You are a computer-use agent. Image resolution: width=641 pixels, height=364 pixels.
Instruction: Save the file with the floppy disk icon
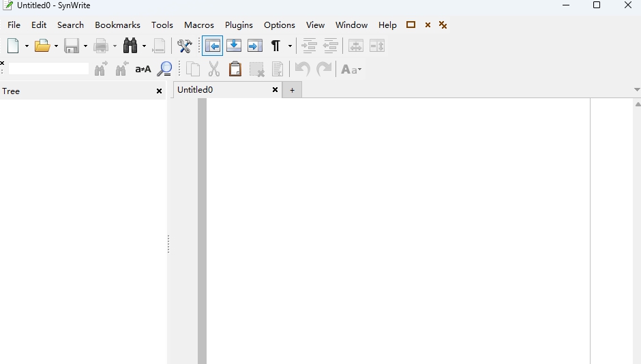coord(72,46)
